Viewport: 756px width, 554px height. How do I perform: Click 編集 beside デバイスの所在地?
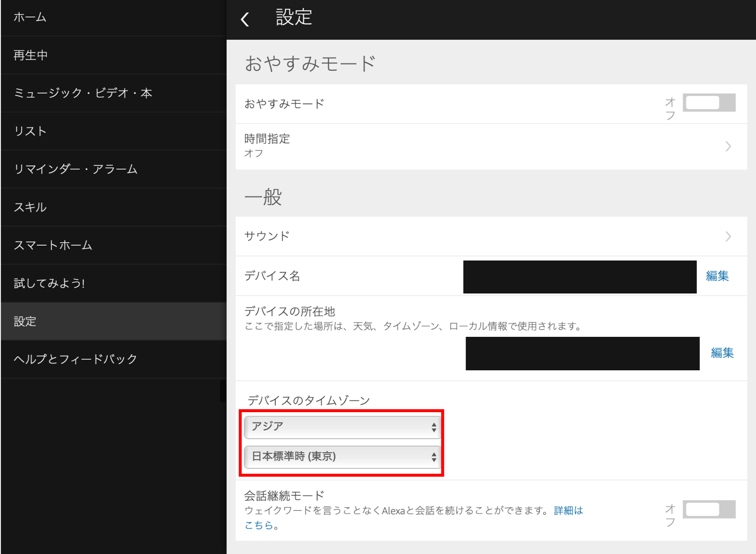coord(722,353)
